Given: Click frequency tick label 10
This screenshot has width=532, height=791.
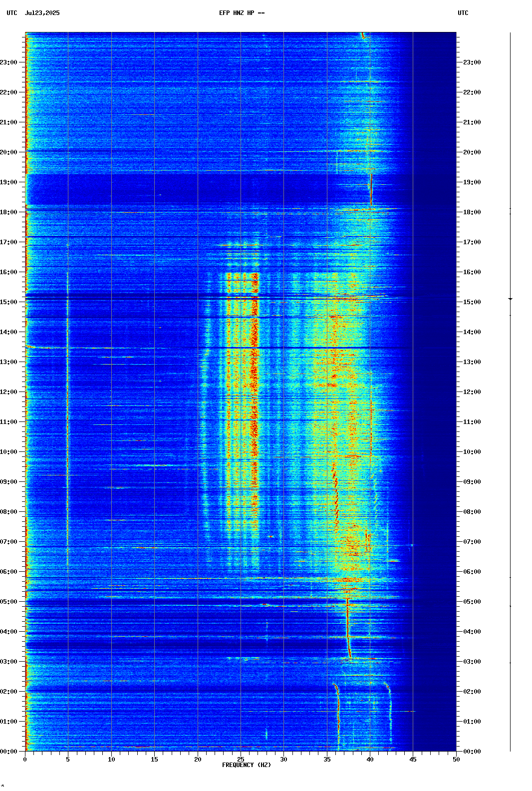Looking at the screenshot, I should (x=111, y=760).
